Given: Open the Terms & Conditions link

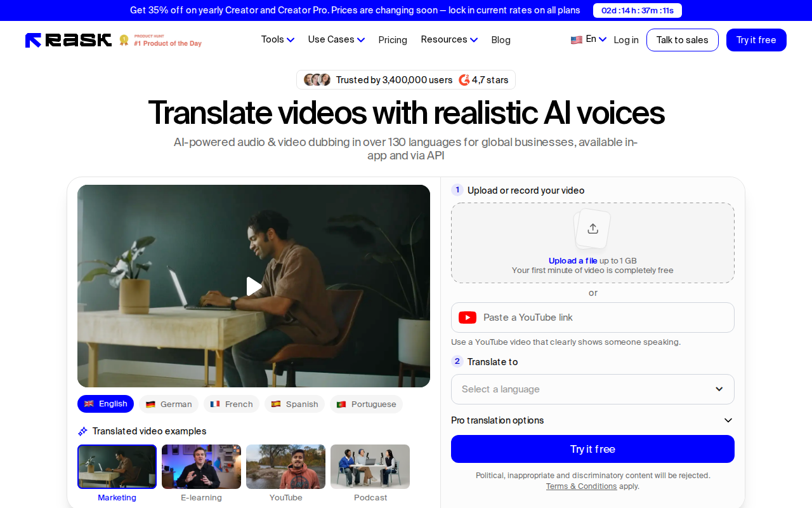Looking at the screenshot, I should [581, 486].
